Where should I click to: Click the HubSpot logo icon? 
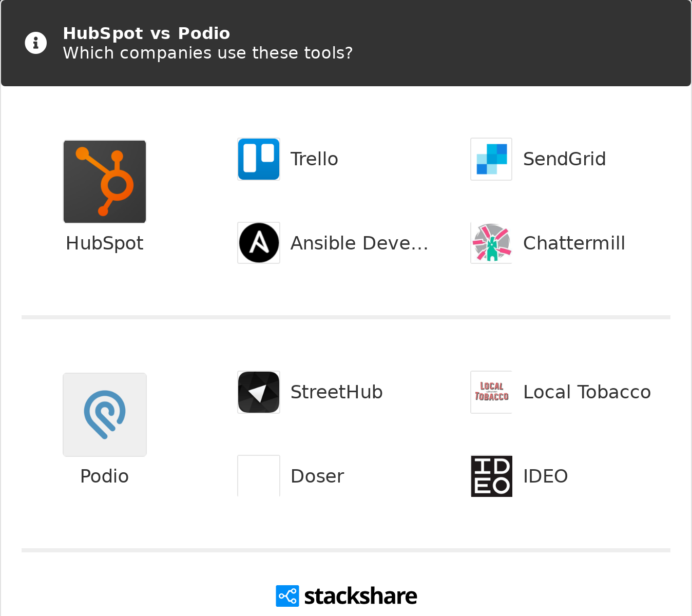[x=105, y=182]
